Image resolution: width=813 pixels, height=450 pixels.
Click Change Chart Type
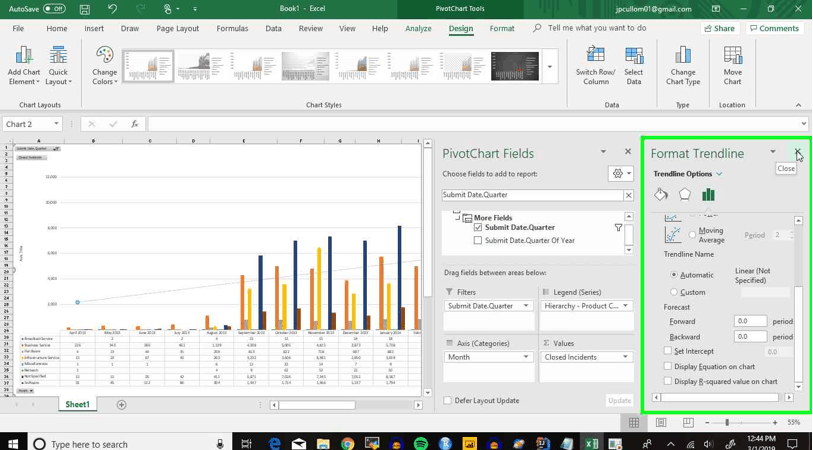pos(683,66)
